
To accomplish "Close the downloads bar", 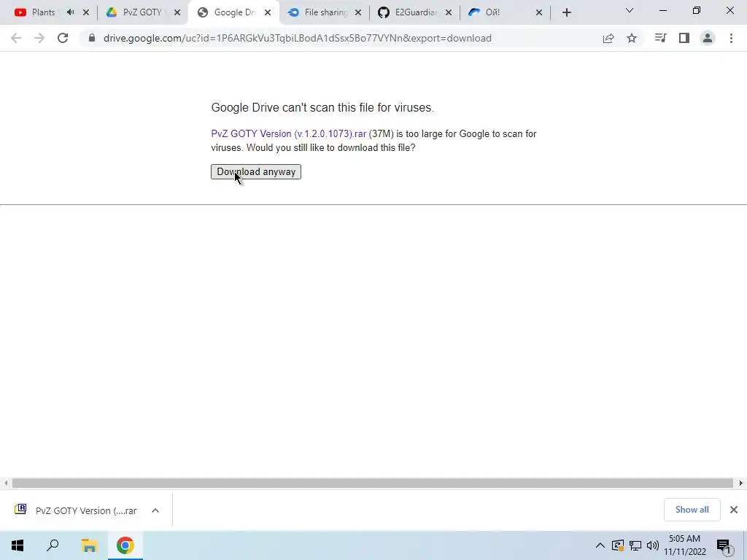I will click(x=734, y=510).
